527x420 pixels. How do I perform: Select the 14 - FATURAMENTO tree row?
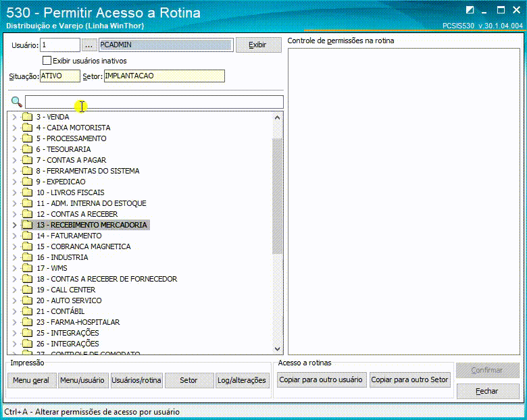pyautogui.click(x=69, y=236)
